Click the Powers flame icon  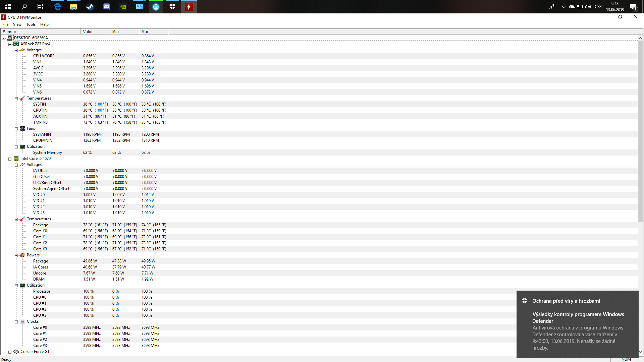tap(22, 255)
